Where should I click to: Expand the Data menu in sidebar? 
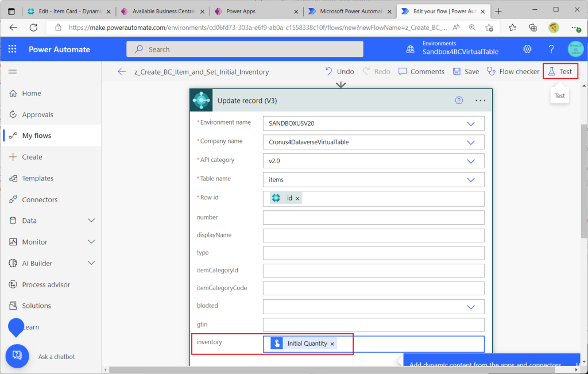(x=91, y=221)
